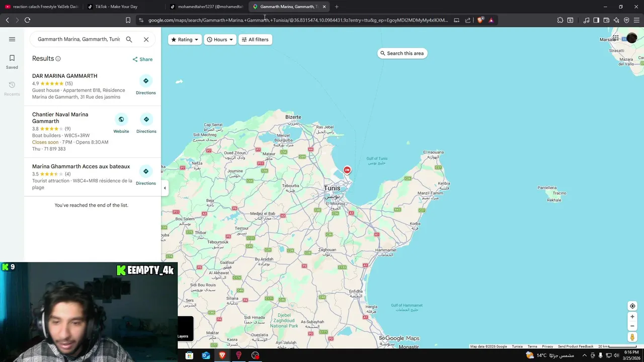Click the Terms link on the map footer
Screen dimensions: 644x362
[532, 346]
